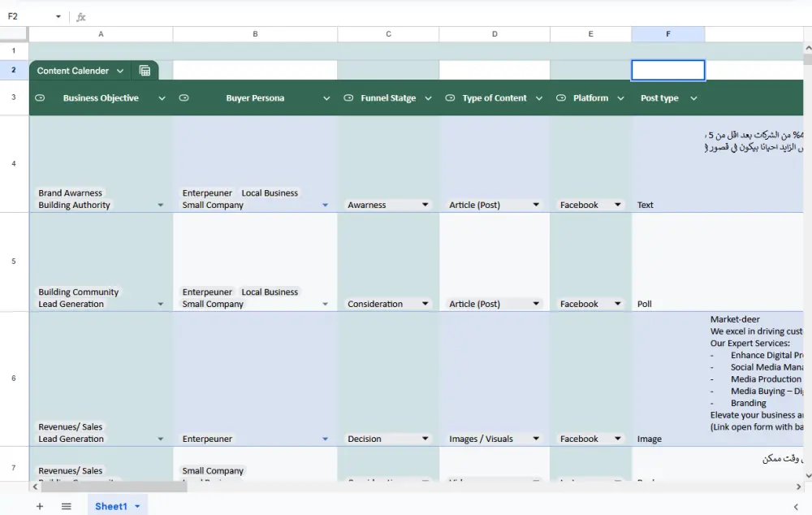Expand Platform column header dropdown
The width and height of the screenshot is (812, 515).
(x=620, y=98)
